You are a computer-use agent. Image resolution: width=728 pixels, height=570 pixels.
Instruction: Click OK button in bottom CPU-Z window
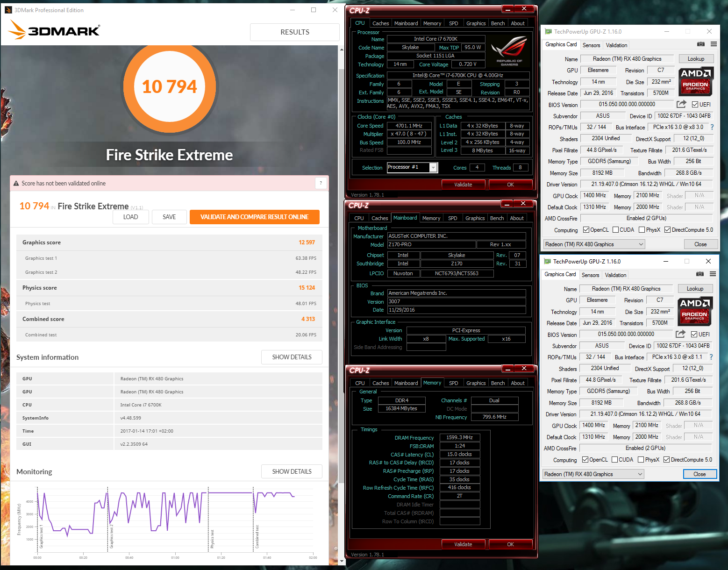pyautogui.click(x=510, y=544)
